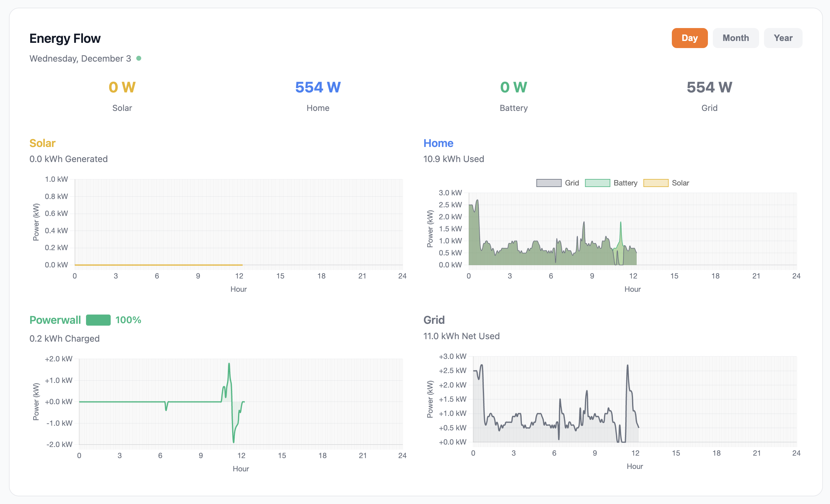830x504 pixels.
Task: Select the Battery legend swatch
Action: [x=598, y=182]
